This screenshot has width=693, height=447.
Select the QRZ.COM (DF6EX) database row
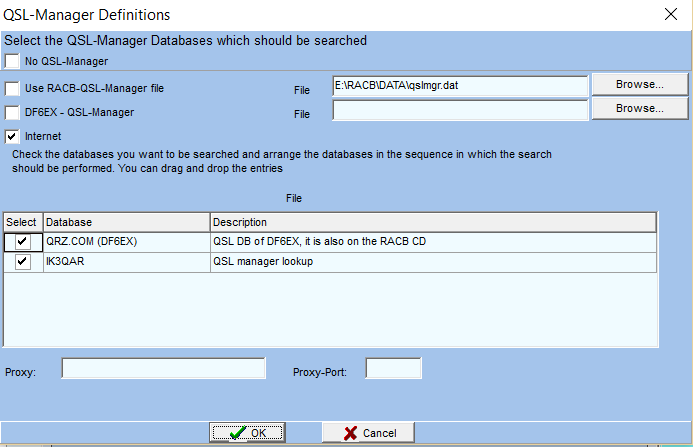(x=125, y=241)
